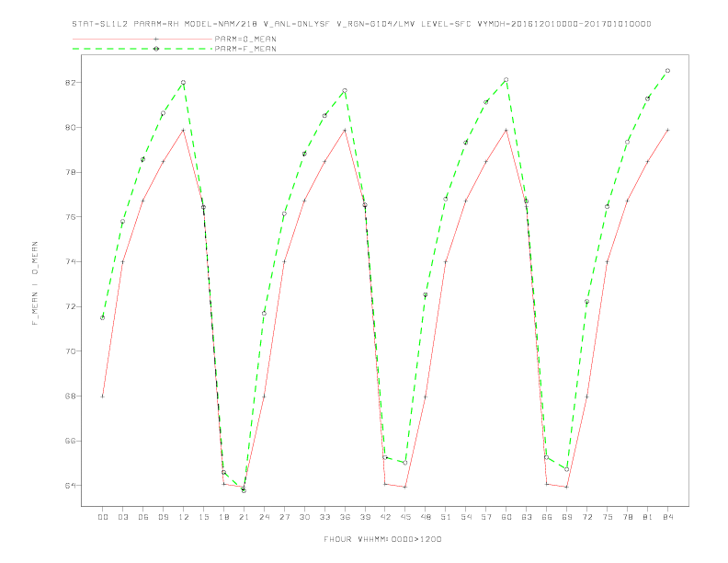Click the x-axis tick label 45

405,517
